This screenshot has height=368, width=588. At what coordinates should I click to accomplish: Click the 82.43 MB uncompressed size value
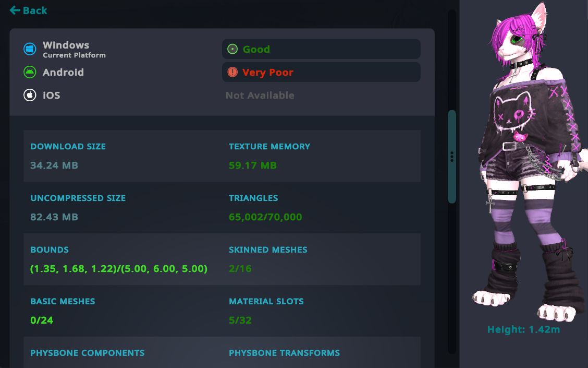[x=54, y=217]
